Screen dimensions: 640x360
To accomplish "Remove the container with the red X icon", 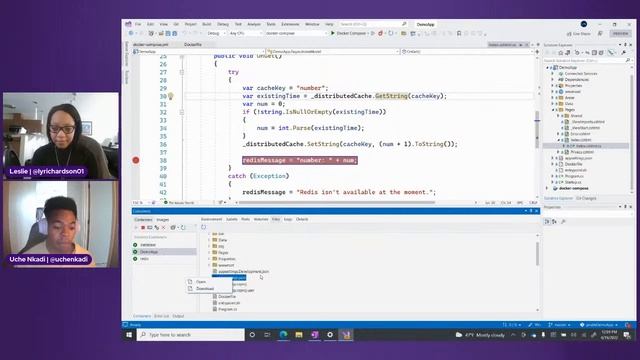I will [164, 227].
